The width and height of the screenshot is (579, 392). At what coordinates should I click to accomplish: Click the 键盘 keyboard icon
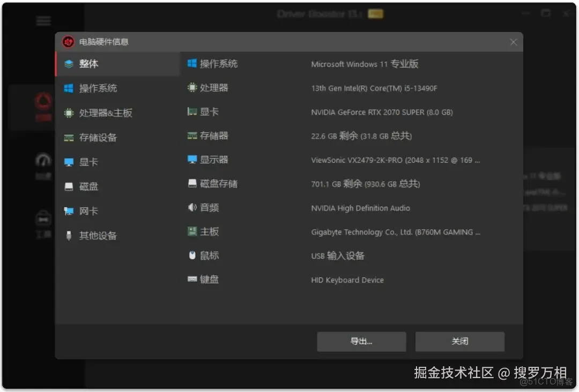pyautogui.click(x=192, y=279)
